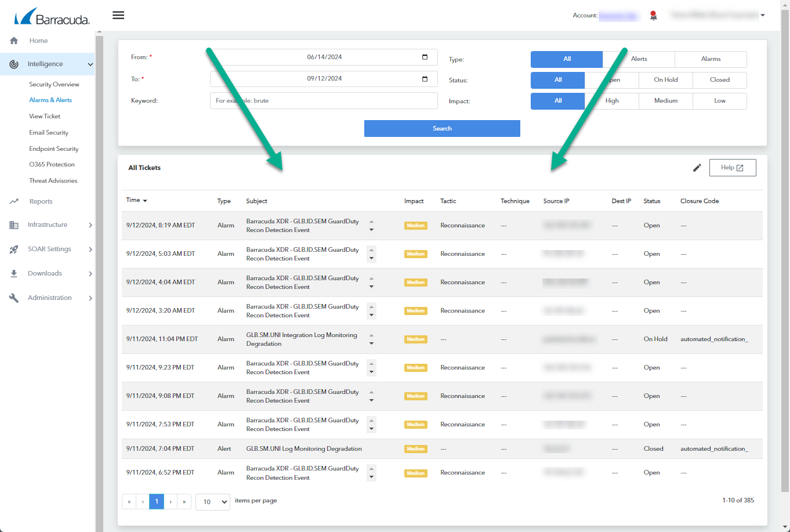Click the Home navigation label
The height and width of the screenshot is (532, 790).
(x=39, y=41)
